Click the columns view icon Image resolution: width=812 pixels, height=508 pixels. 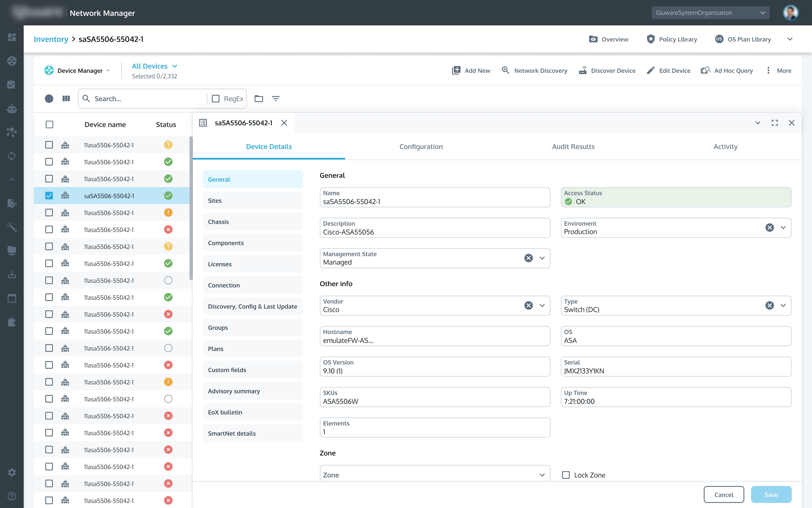tap(66, 98)
